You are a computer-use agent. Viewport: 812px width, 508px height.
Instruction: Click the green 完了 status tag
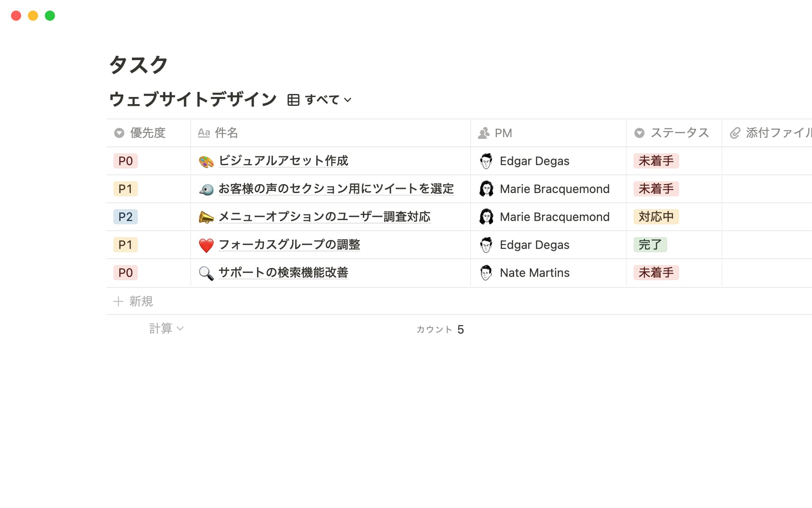pyautogui.click(x=650, y=245)
